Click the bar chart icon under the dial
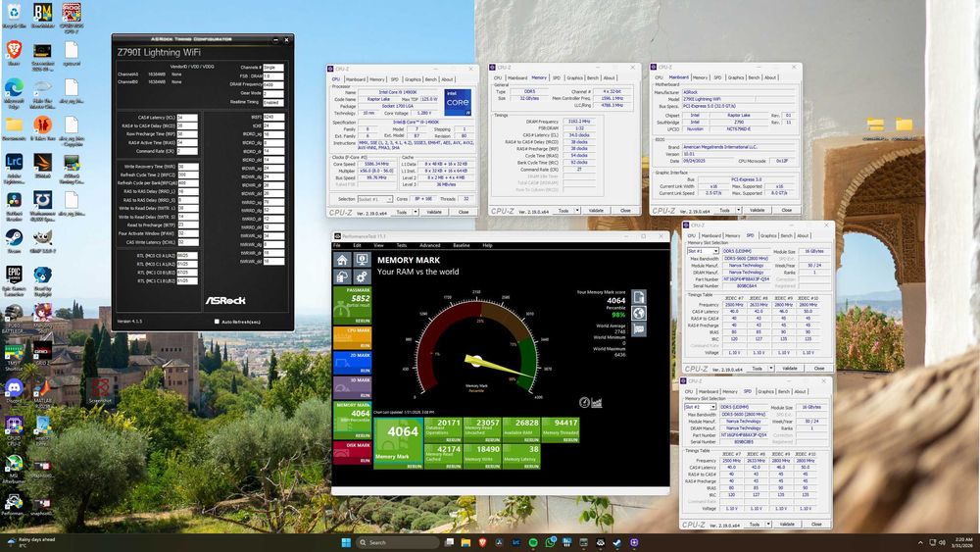980x552 pixels. (596, 403)
